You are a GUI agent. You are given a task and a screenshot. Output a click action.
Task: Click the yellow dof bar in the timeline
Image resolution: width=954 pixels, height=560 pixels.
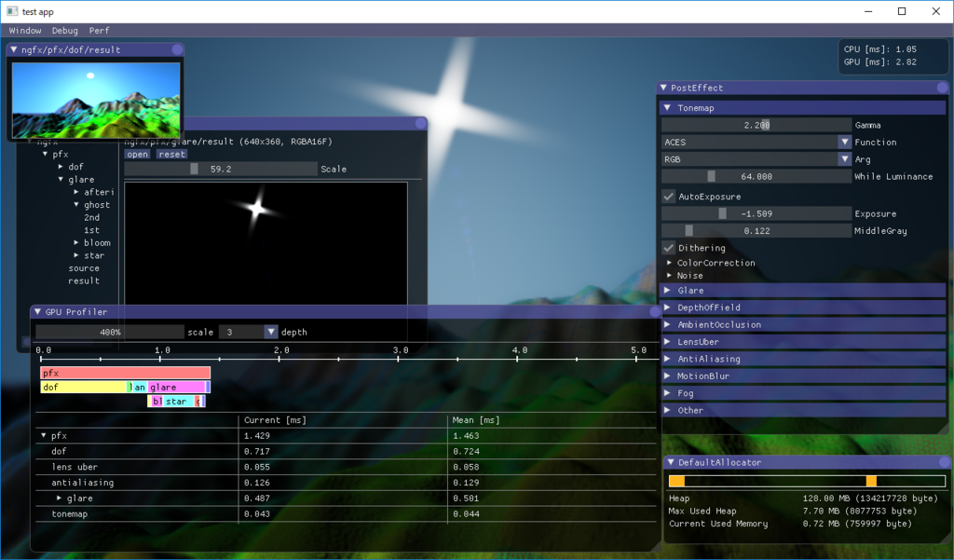[83, 387]
